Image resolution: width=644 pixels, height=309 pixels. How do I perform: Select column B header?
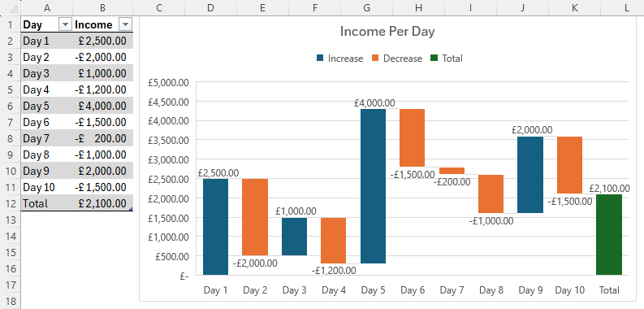(103, 7)
